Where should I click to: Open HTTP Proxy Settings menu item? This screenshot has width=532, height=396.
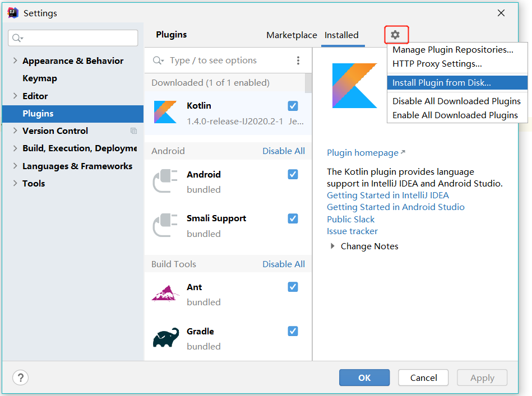click(x=457, y=64)
